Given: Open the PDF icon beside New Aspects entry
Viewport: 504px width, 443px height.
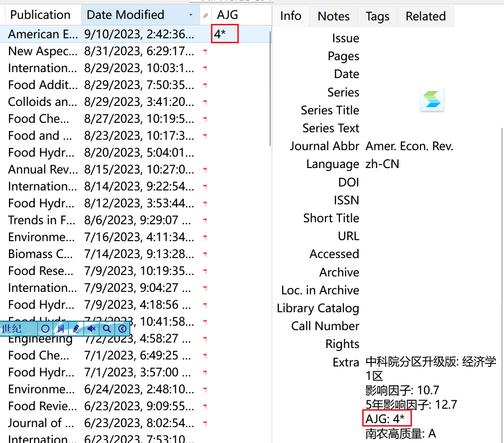Looking at the screenshot, I should point(205,51).
